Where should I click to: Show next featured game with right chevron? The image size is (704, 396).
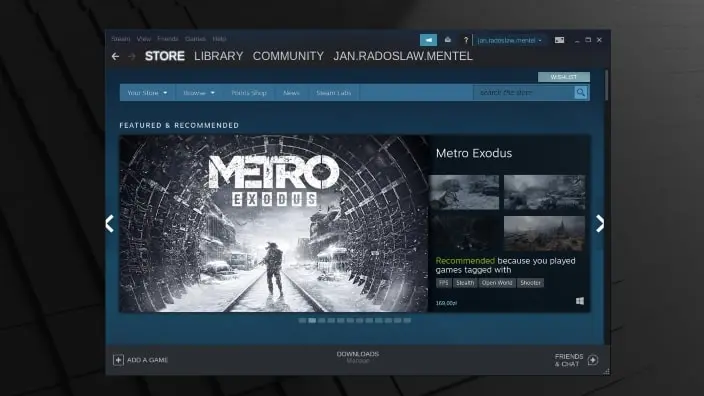click(600, 223)
